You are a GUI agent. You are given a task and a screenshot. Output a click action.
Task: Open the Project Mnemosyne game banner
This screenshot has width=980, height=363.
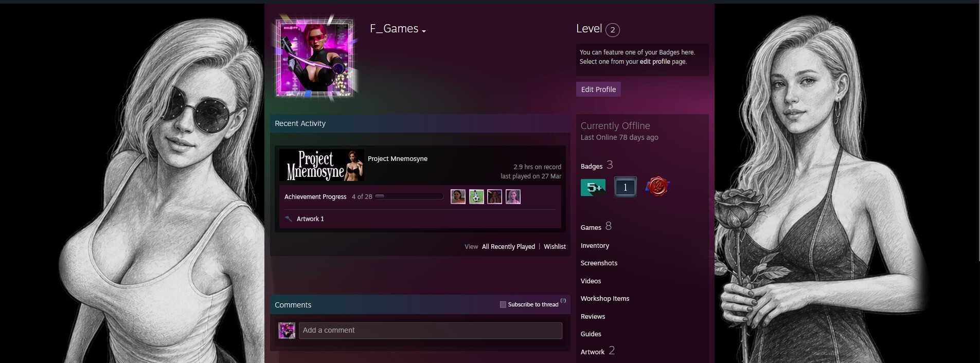point(322,165)
